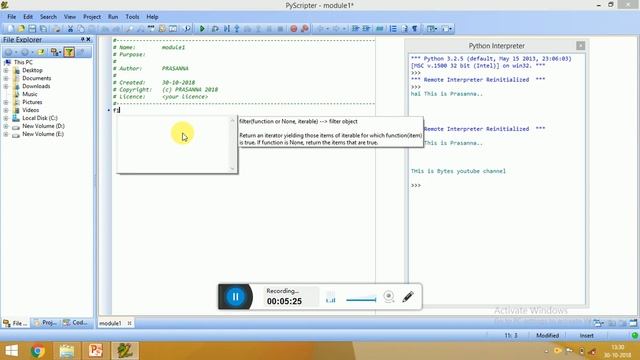Viewport: 640px width, 360px height.
Task: Expand the New Volume (D:) node
Action: coord(6,126)
